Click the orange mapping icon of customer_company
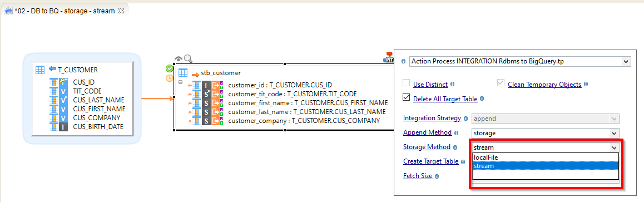The image size is (644, 202). tap(215, 121)
